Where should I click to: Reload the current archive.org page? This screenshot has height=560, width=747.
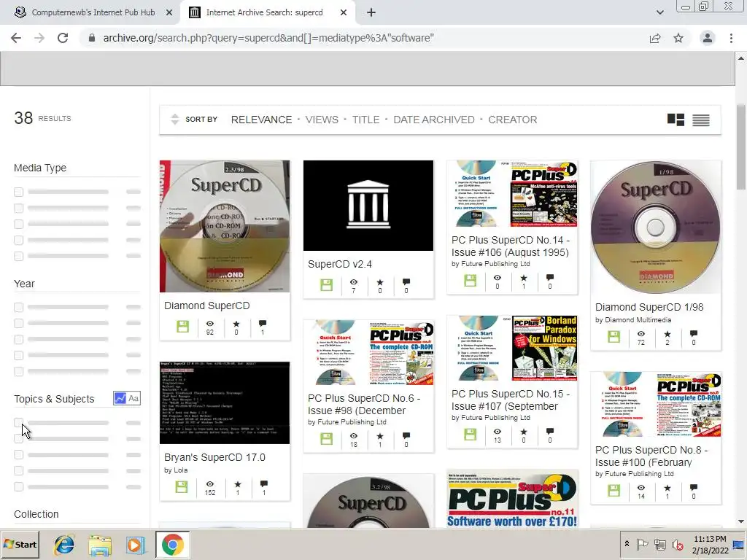coord(63,38)
